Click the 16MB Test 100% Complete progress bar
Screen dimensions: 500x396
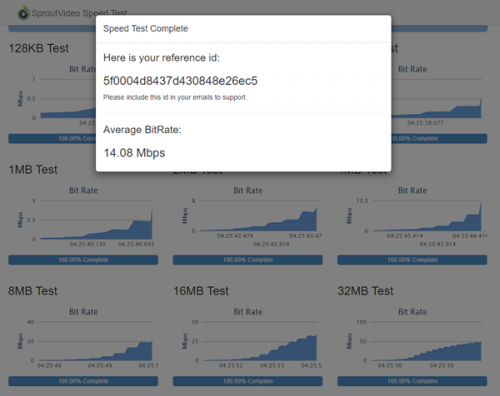coord(248,381)
